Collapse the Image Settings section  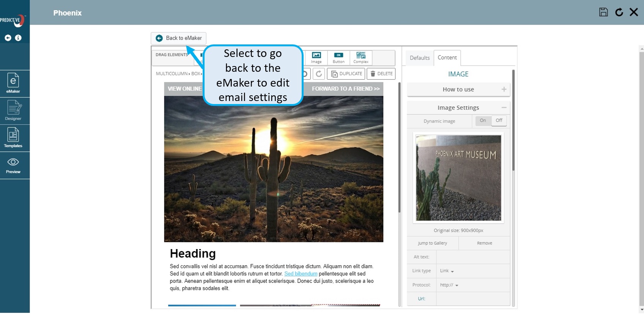click(458, 108)
